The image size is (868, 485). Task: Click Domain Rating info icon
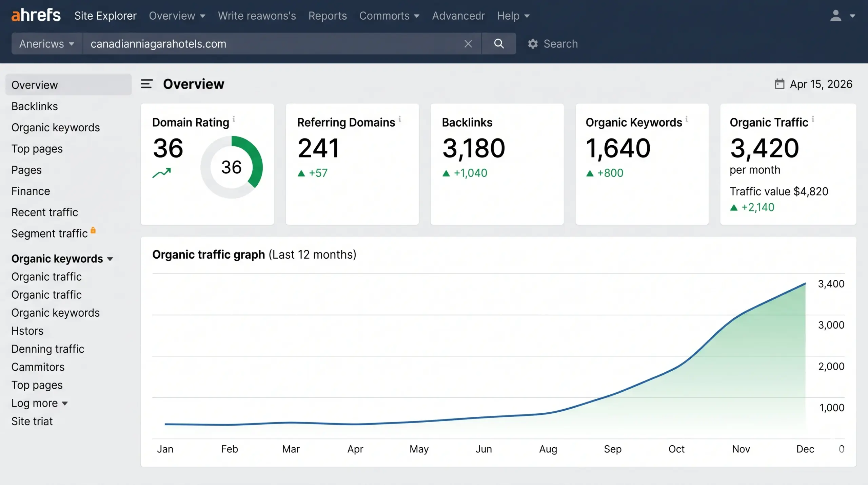click(x=234, y=119)
